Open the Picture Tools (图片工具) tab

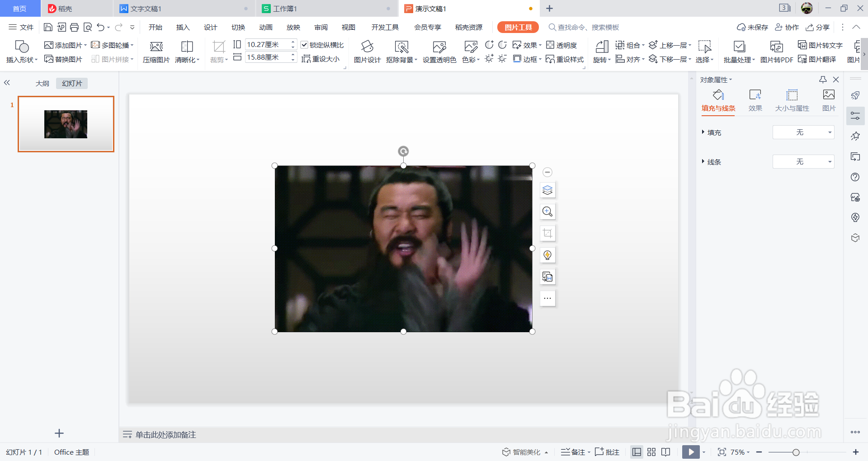coord(518,27)
